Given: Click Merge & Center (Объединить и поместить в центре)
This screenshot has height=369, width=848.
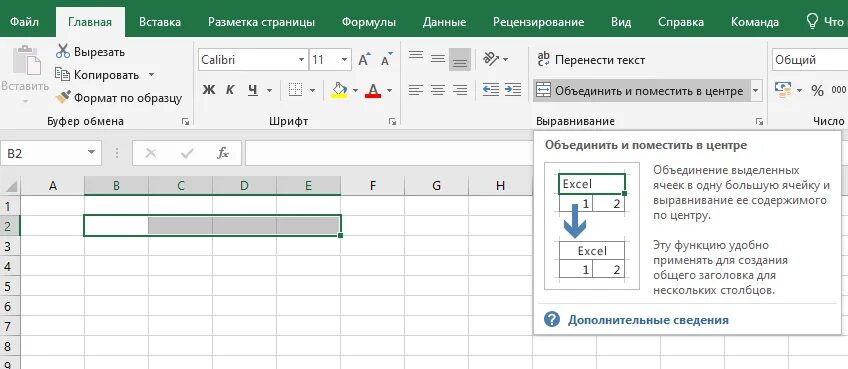Looking at the screenshot, I should [x=641, y=90].
